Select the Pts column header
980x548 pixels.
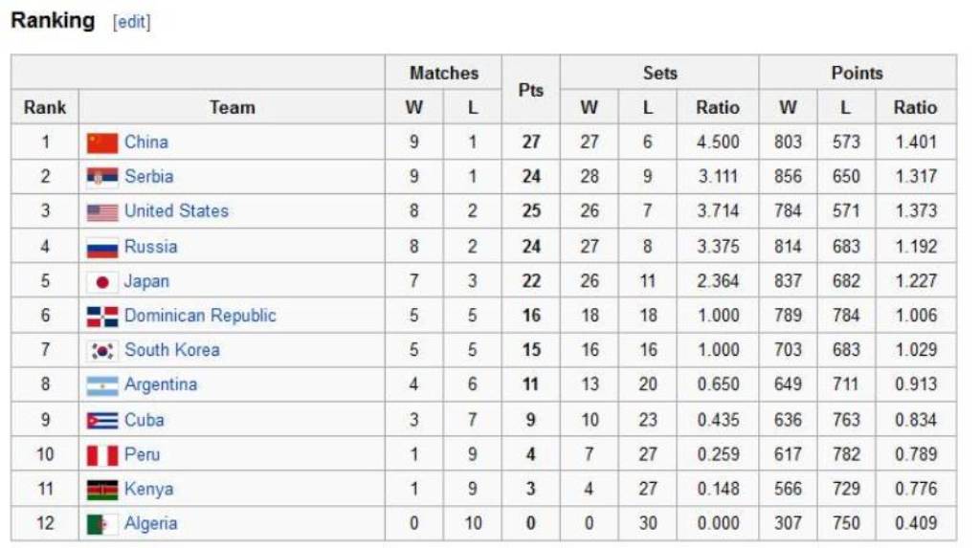530,90
